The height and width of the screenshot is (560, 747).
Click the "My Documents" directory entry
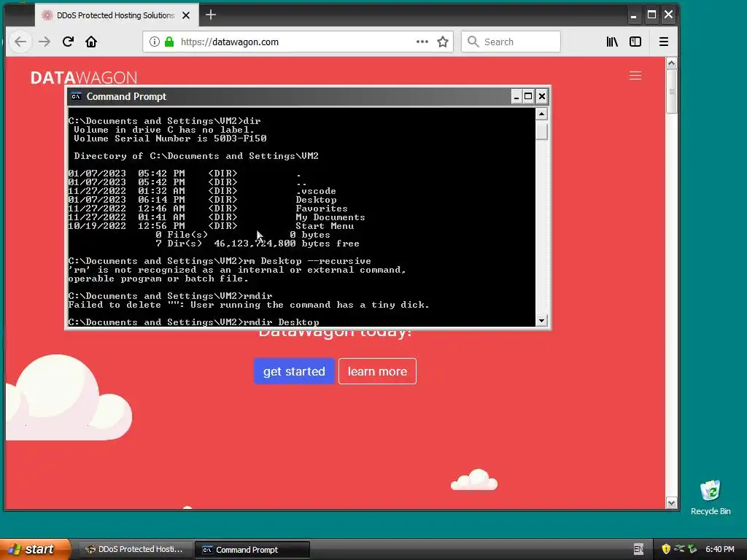[330, 217]
